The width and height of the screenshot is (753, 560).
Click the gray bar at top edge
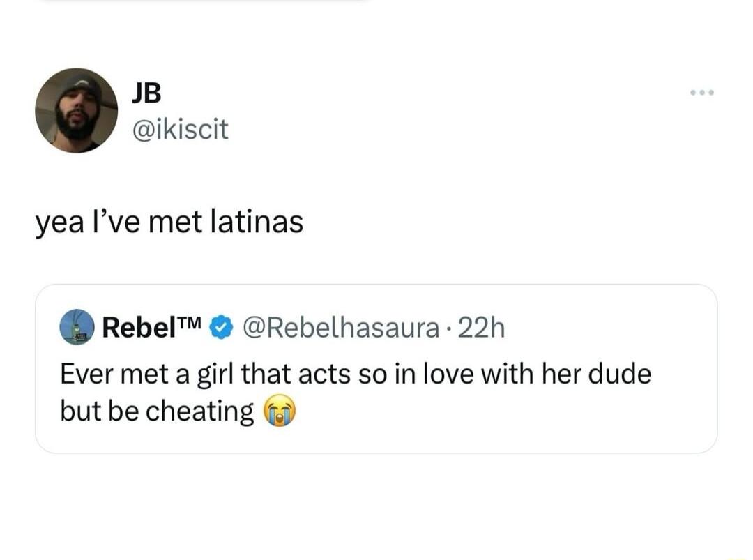coord(202,2)
